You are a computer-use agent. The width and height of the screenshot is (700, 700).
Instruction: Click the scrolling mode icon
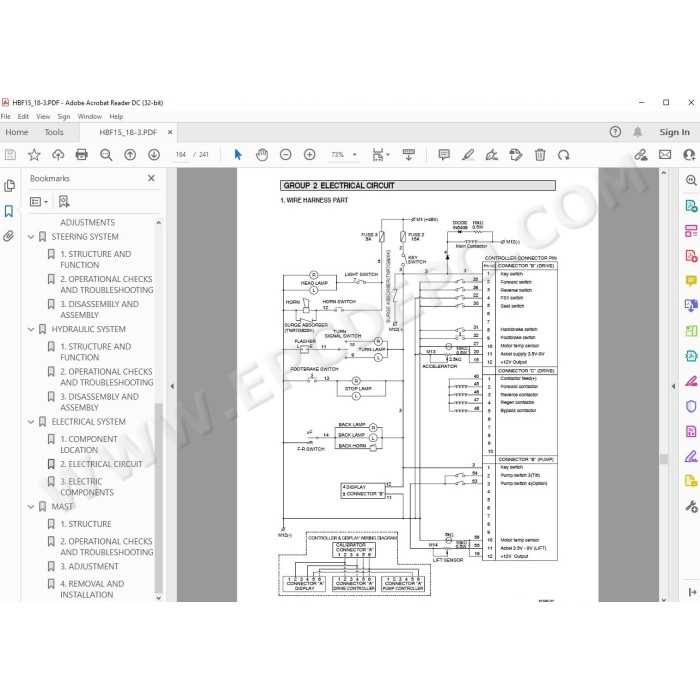click(408, 155)
